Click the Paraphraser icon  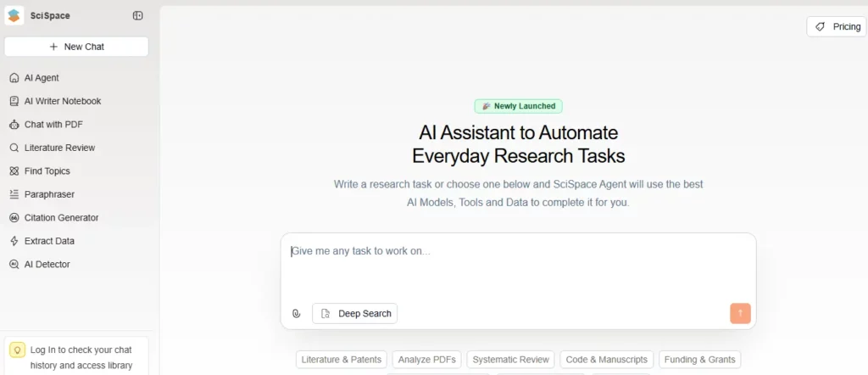(14, 194)
